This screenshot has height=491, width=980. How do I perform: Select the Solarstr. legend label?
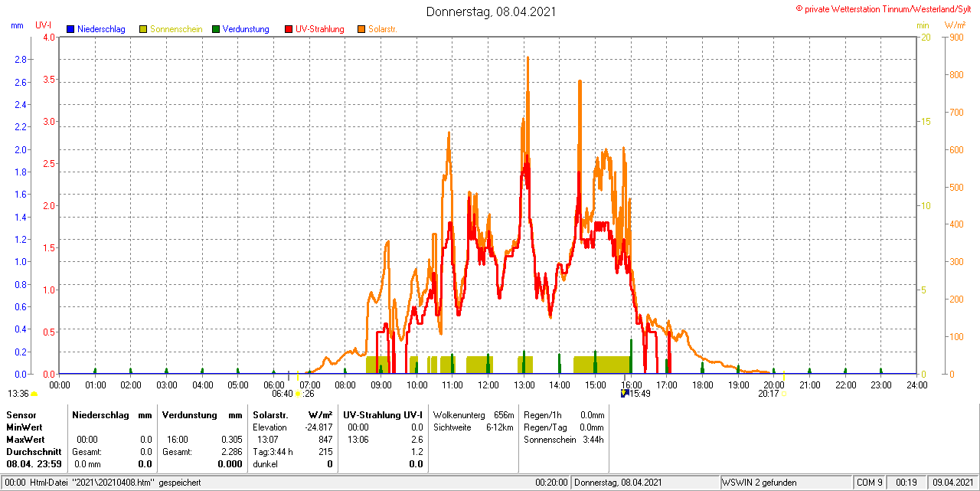(x=382, y=29)
